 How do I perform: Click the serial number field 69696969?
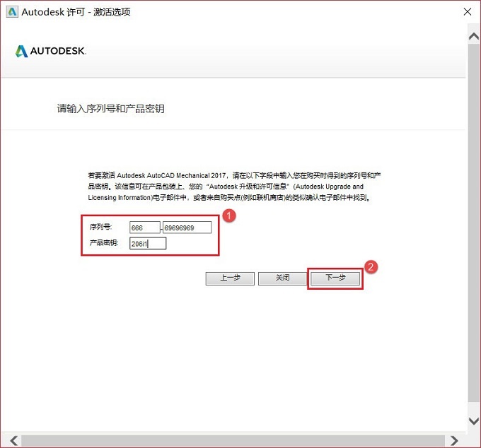coord(187,228)
